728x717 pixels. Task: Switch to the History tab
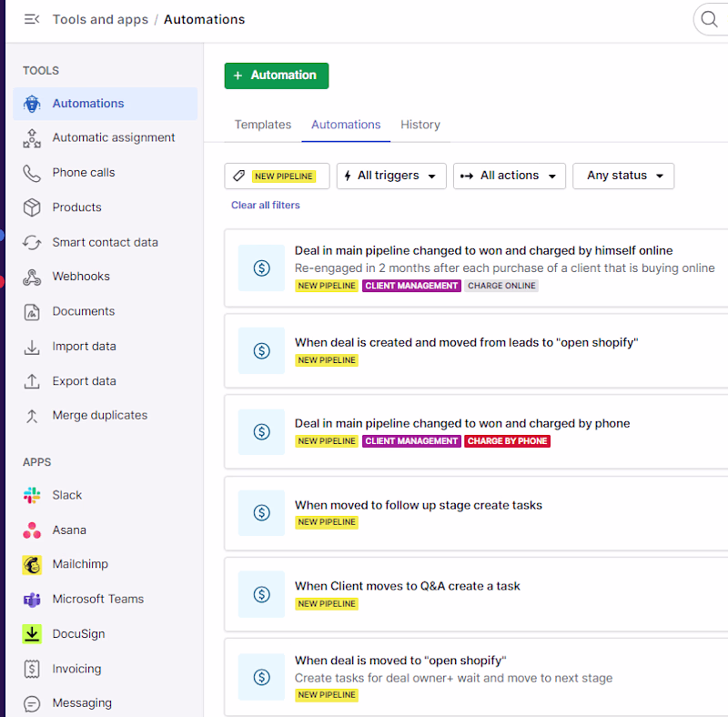(420, 125)
